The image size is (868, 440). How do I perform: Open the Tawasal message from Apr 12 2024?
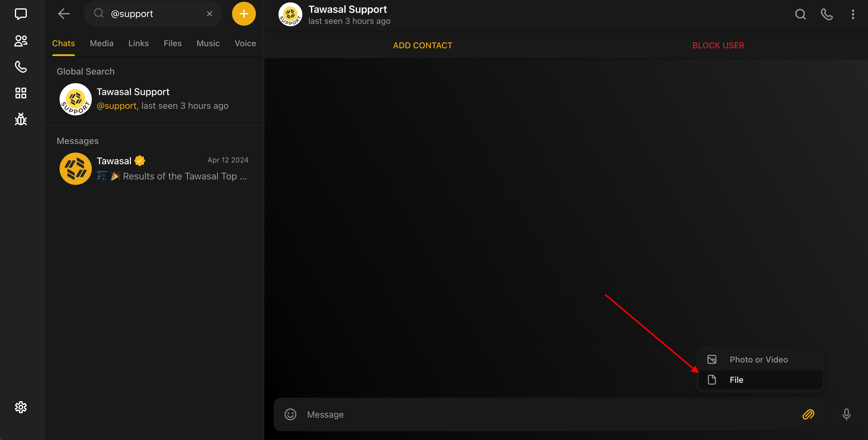tap(154, 169)
